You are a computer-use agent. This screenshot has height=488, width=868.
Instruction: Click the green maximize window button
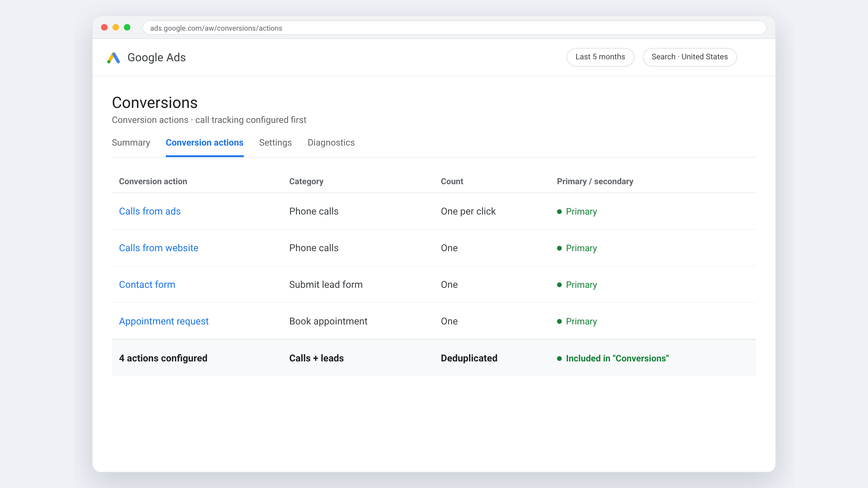[127, 27]
